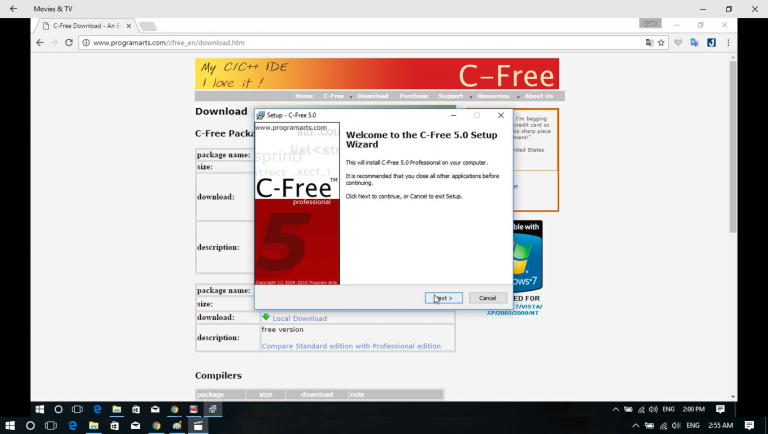Open the Google Translate extension icon
Image resolution: width=768 pixels, height=434 pixels.
point(695,43)
